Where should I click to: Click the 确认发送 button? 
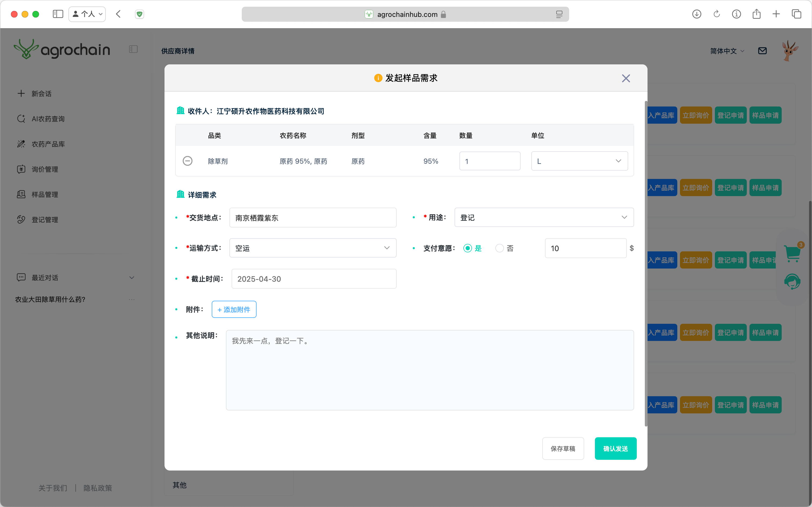(616, 448)
